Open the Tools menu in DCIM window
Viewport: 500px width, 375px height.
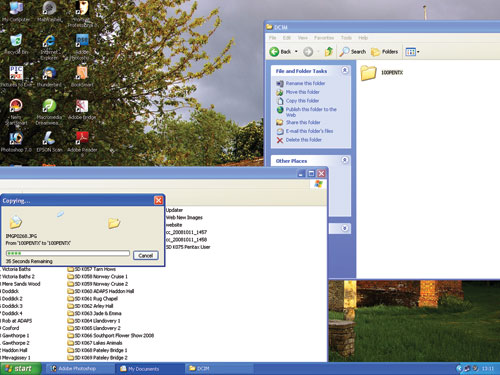point(346,38)
